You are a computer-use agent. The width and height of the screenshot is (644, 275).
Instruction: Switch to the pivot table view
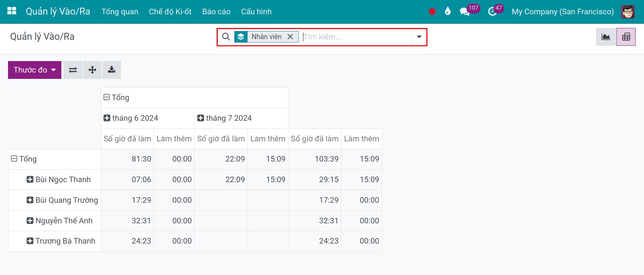pos(626,37)
